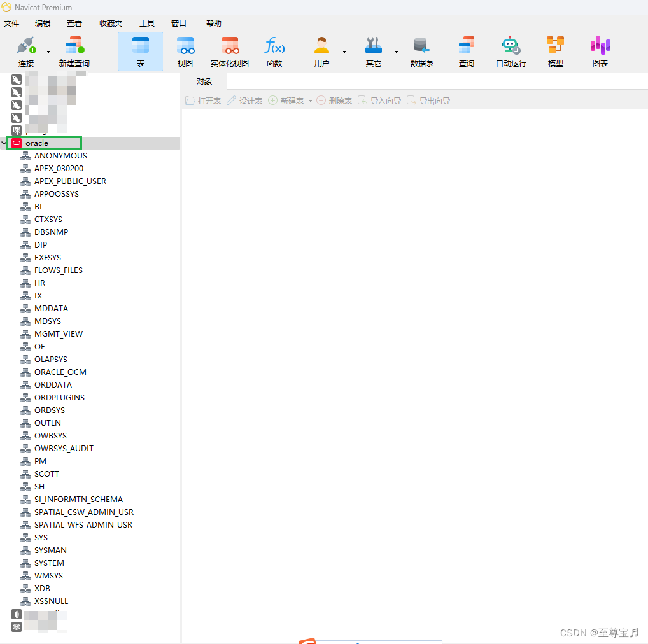Screen dimensions: 648x644
Task: Click the Design Table (设计表) button
Action: 244,101
